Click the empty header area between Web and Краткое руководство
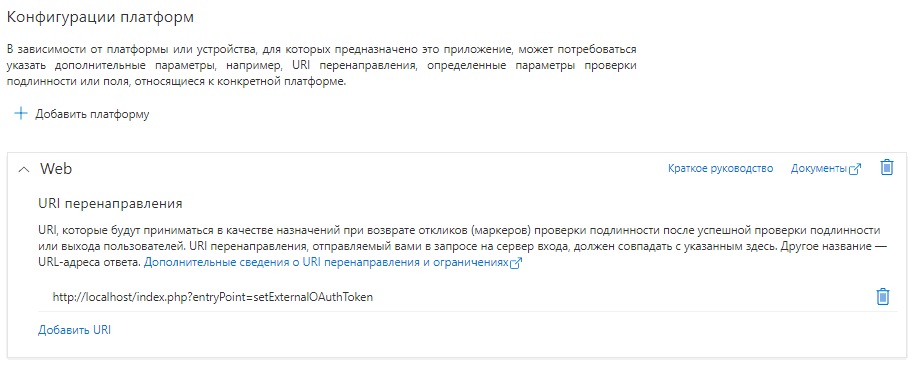Viewport: 915px width, 365px height. pos(368,169)
